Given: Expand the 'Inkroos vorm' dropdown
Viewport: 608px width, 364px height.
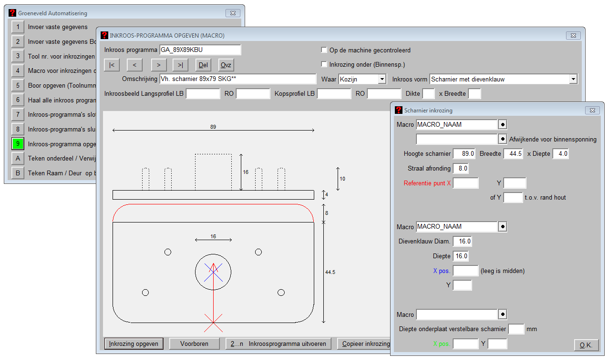Looking at the screenshot, I should click(x=573, y=79).
